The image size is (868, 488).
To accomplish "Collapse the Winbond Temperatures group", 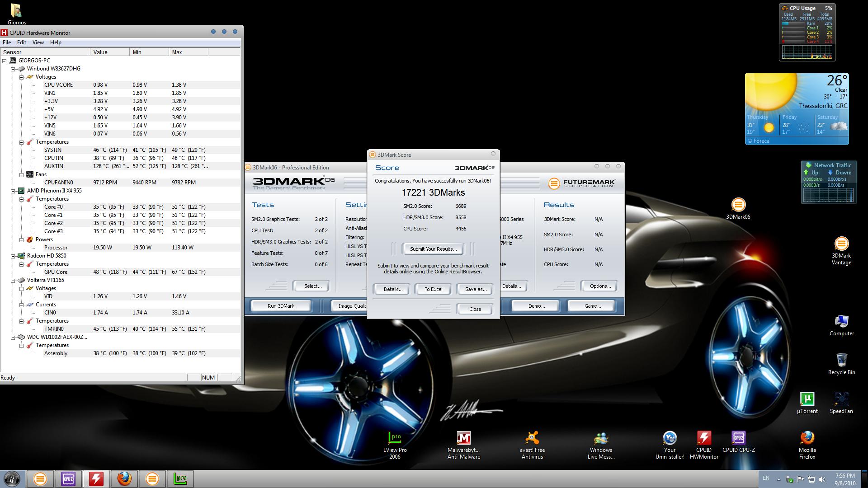I will tap(21, 142).
